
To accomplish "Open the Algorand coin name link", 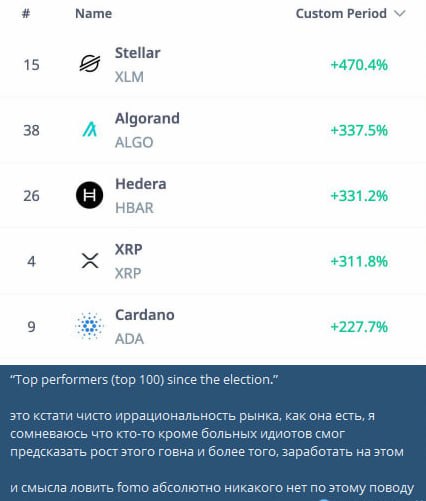I will 147,118.
